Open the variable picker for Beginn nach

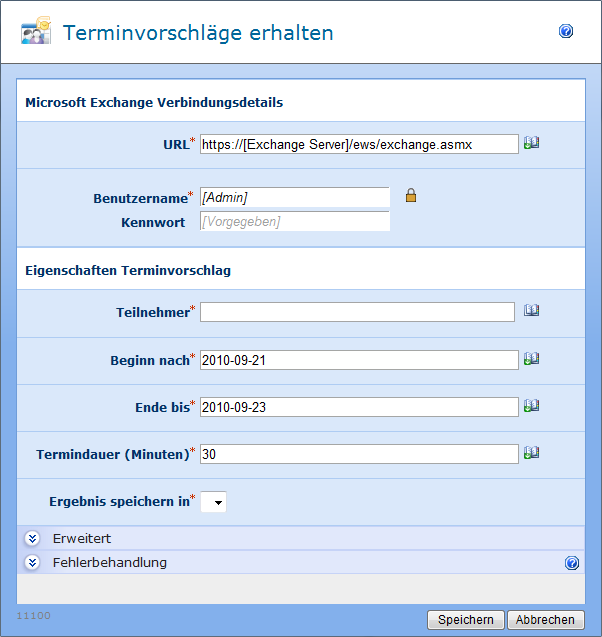tap(531, 359)
